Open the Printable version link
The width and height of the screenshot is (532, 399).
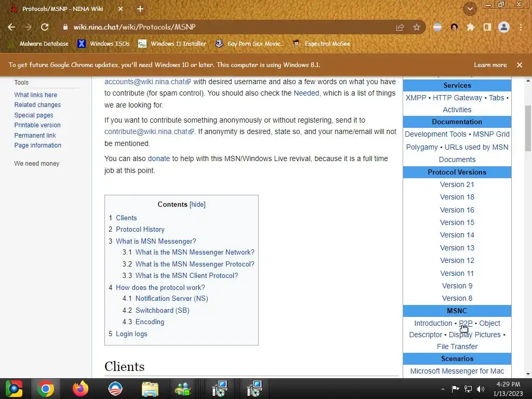pyautogui.click(x=37, y=125)
